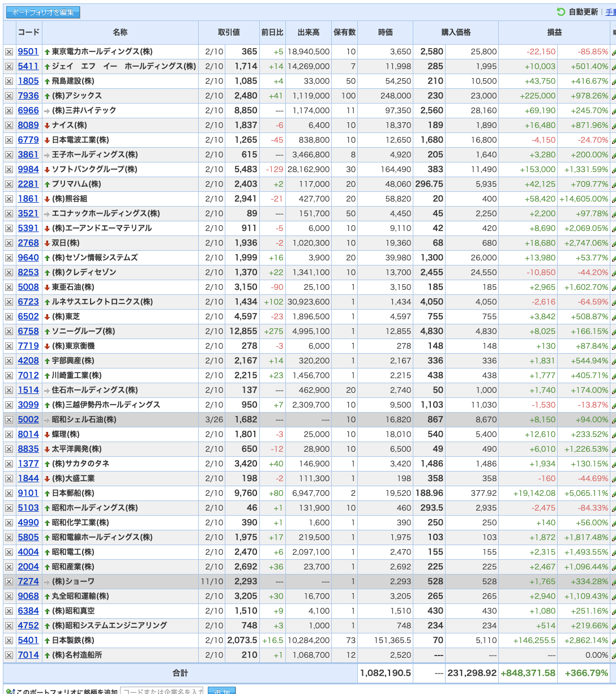Delete 1861 熊谷組 using the X icon

(9, 199)
